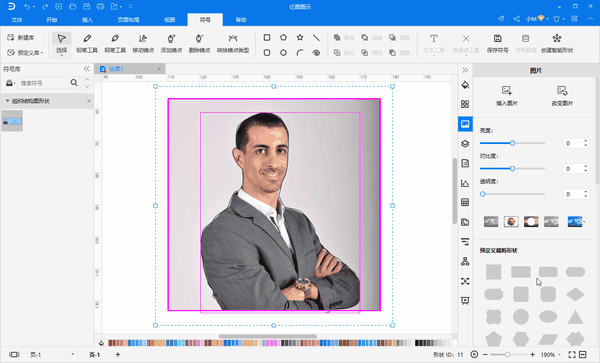Click the New Library button
The height and width of the screenshot is (363, 600).
pyautogui.click(x=21, y=37)
